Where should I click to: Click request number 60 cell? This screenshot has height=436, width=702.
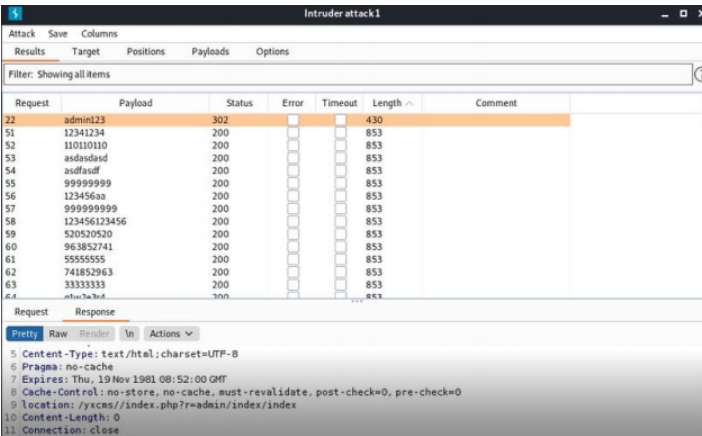[11, 247]
